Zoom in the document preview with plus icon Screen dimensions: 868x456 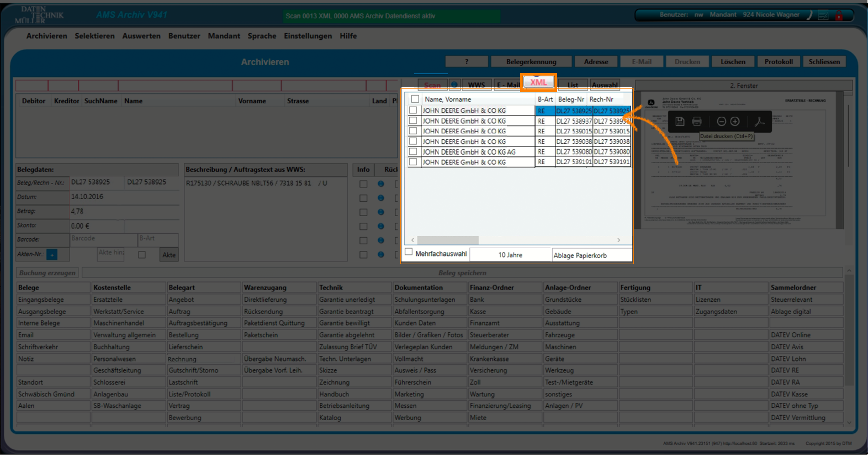735,122
